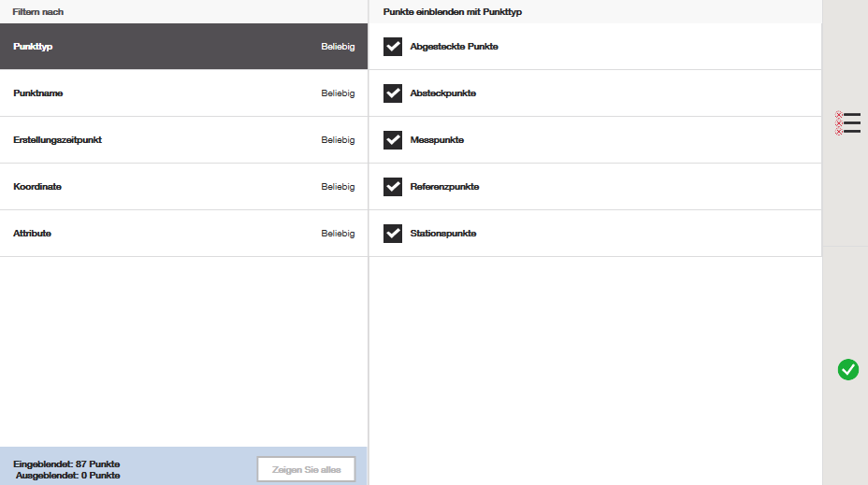Confirm with the green checkmark icon

point(847,370)
